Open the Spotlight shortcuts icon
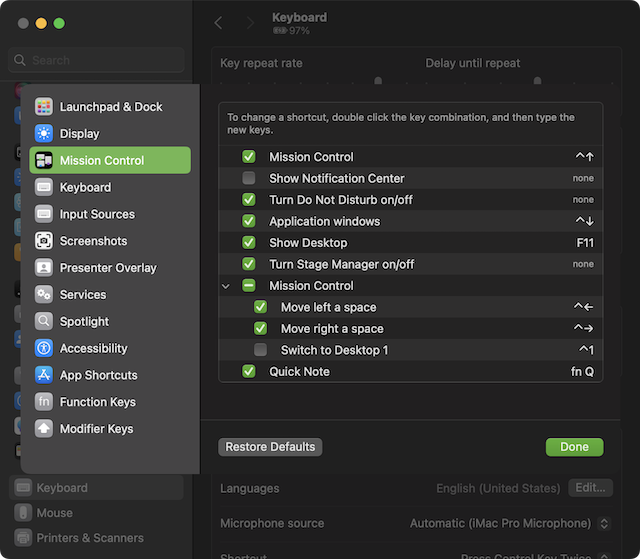This screenshot has height=559, width=640. pos(44,322)
